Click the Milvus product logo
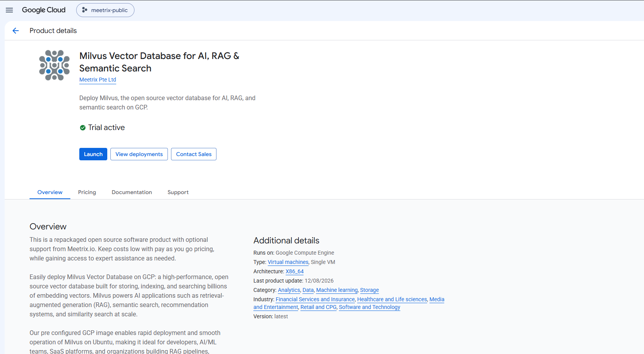This screenshot has width=644, height=354. pos(54,65)
